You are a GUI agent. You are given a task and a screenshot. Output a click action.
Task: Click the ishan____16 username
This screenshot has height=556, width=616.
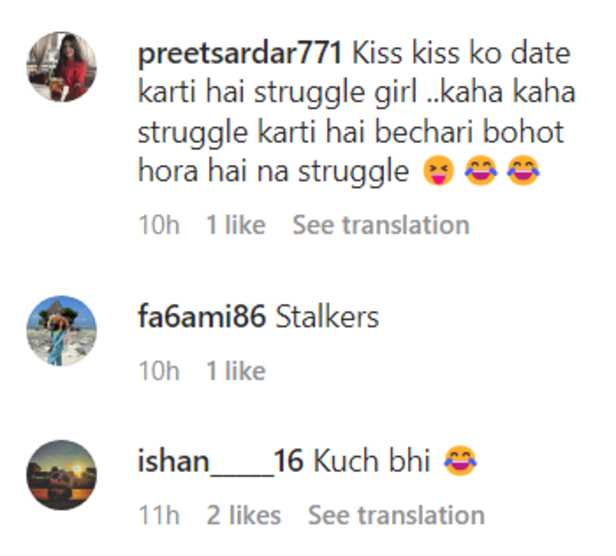point(220,462)
